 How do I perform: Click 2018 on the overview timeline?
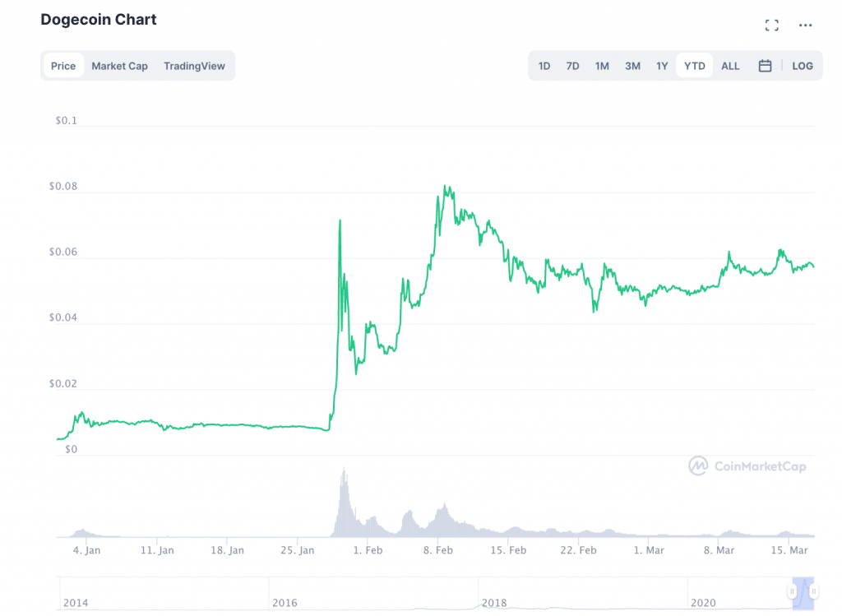494,603
